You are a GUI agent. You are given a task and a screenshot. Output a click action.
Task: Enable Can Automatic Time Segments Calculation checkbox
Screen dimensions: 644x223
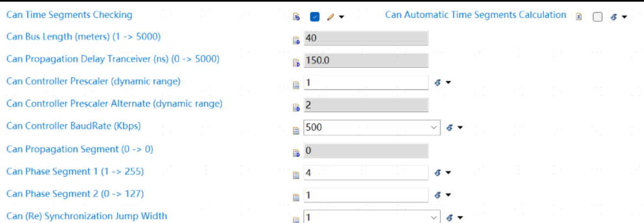(598, 17)
